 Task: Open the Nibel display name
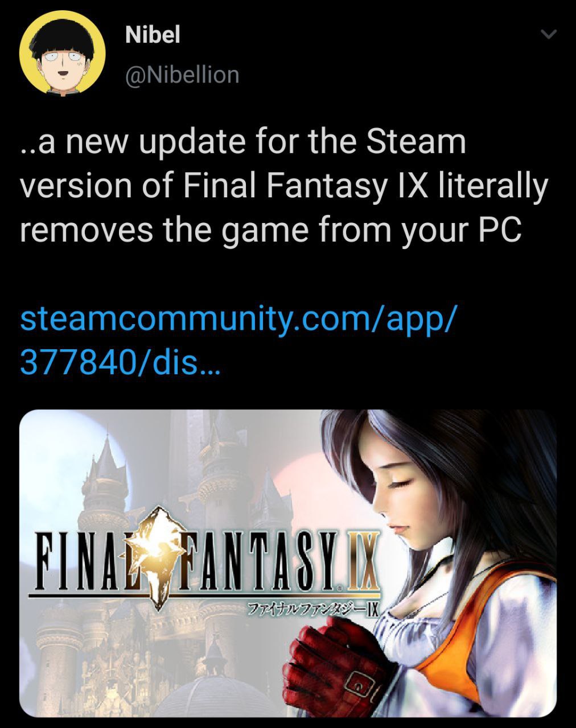pyautogui.click(x=153, y=35)
